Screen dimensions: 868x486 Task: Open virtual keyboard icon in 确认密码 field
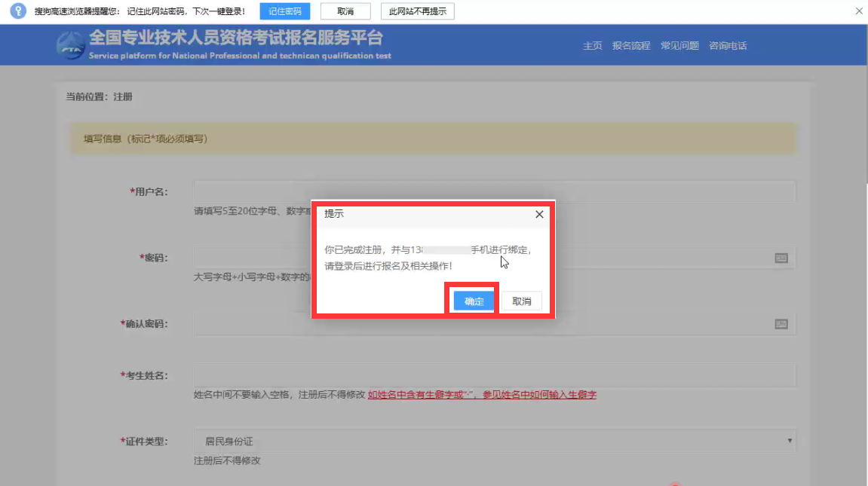(781, 324)
